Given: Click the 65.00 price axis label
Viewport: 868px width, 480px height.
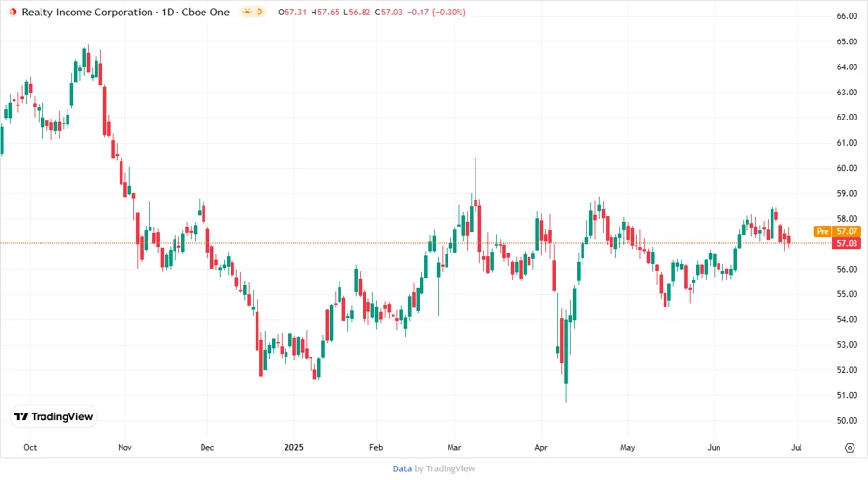Looking at the screenshot, I should tap(847, 42).
